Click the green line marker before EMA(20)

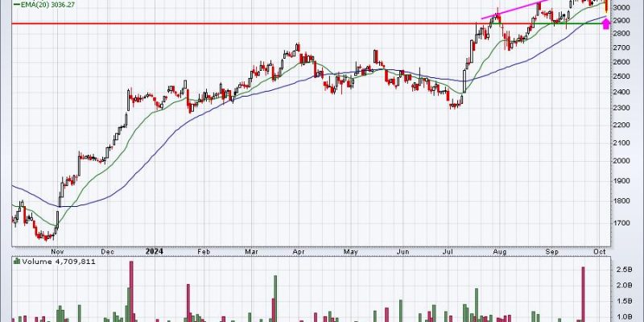click(x=17, y=5)
